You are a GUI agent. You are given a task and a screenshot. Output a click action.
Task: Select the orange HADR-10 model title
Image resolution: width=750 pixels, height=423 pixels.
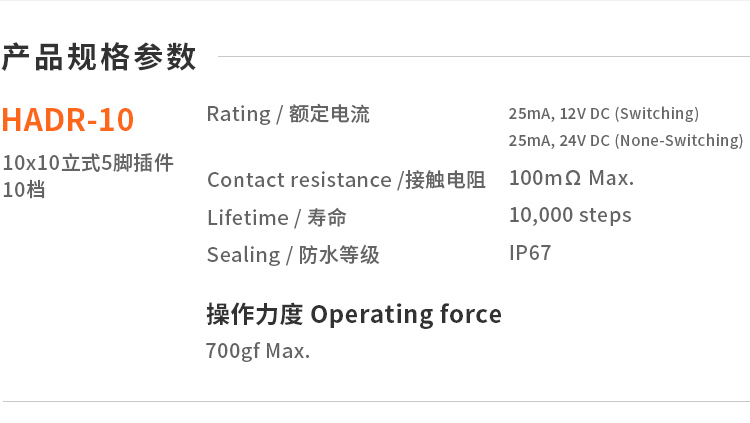pos(67,119)
